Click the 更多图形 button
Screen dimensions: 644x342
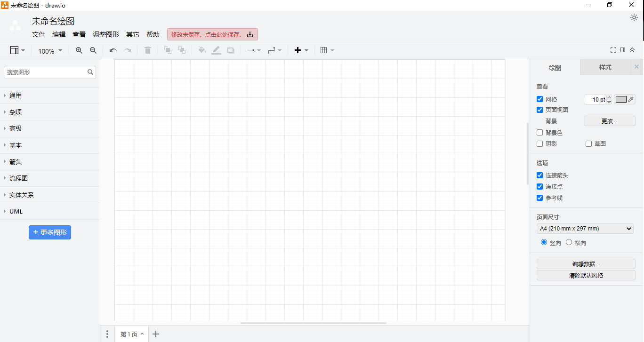[x=50, y=232]
